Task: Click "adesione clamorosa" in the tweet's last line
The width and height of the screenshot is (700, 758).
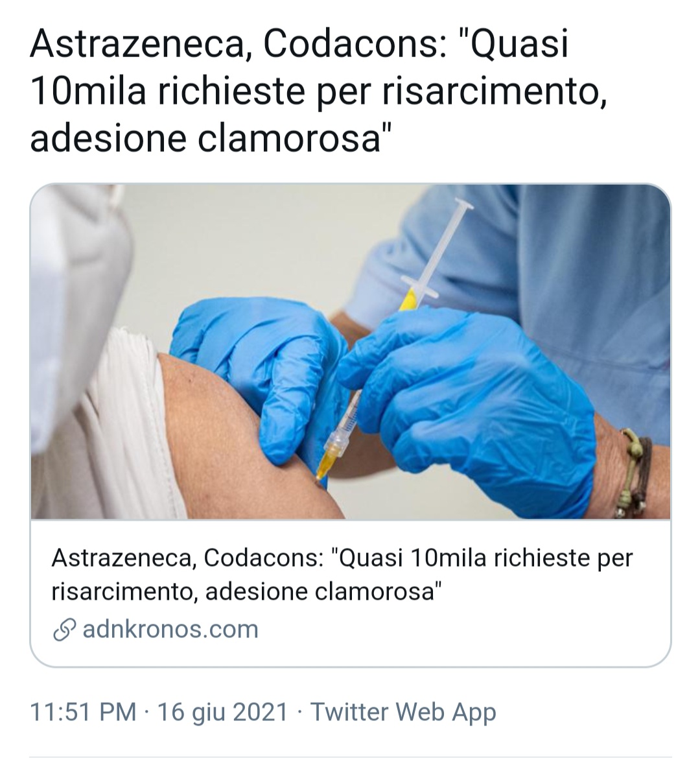Action: coord(206,138)
